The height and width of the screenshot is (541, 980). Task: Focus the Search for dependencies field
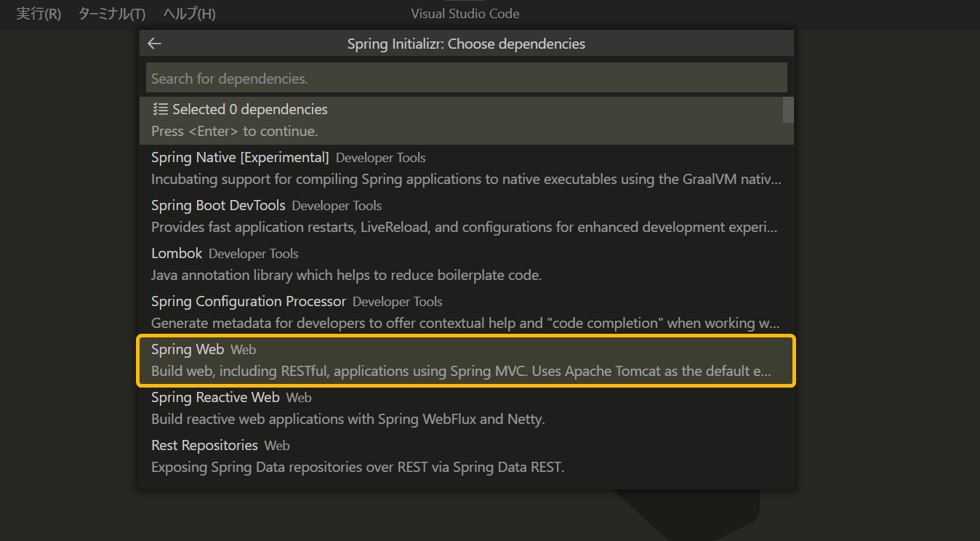(x=467, y=78)
